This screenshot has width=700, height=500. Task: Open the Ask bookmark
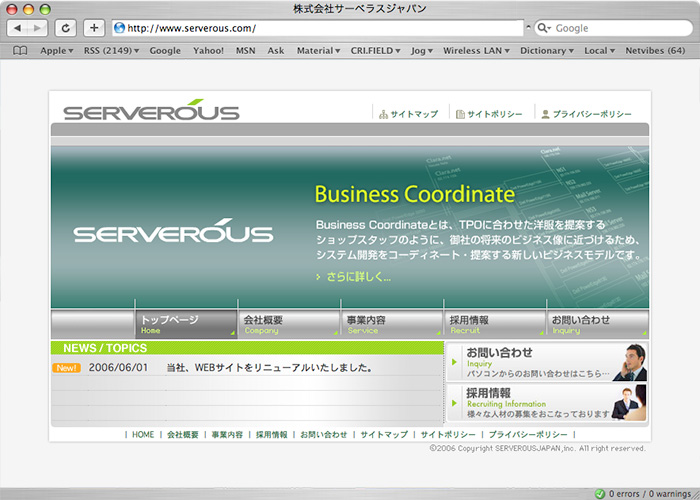pos(276,50)
